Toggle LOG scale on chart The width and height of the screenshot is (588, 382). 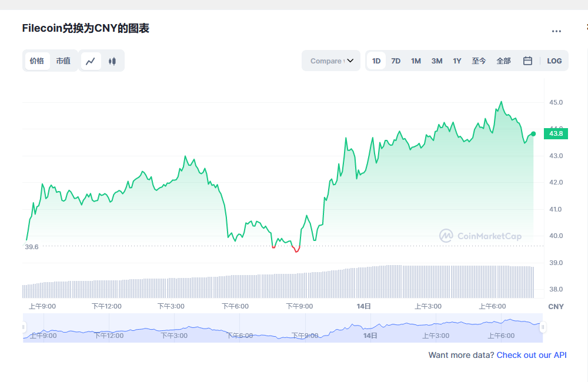[x=554, y=61]
